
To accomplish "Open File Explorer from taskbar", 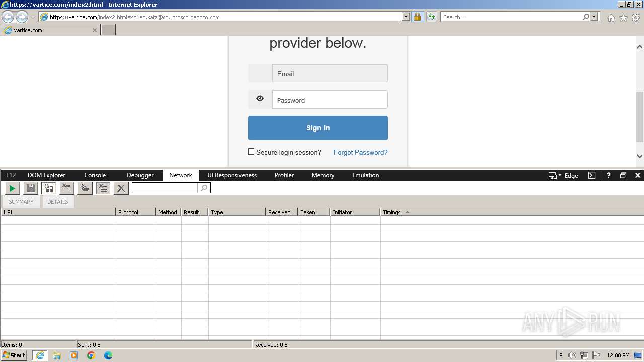I will click(57, 355).
